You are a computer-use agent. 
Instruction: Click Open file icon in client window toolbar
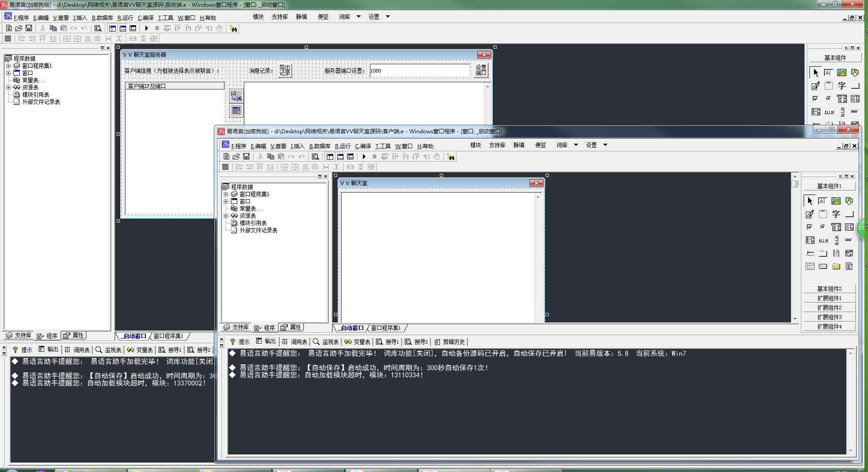(x=236, y=156)
